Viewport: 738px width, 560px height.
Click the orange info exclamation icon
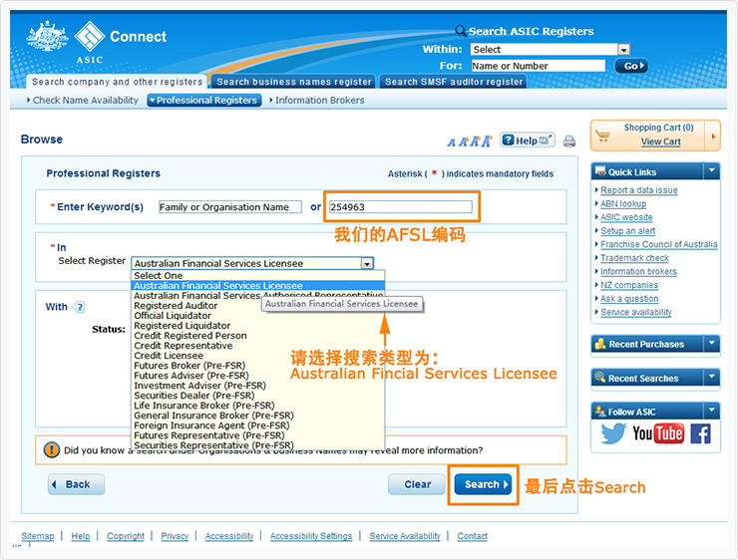[x=51, y=450]
